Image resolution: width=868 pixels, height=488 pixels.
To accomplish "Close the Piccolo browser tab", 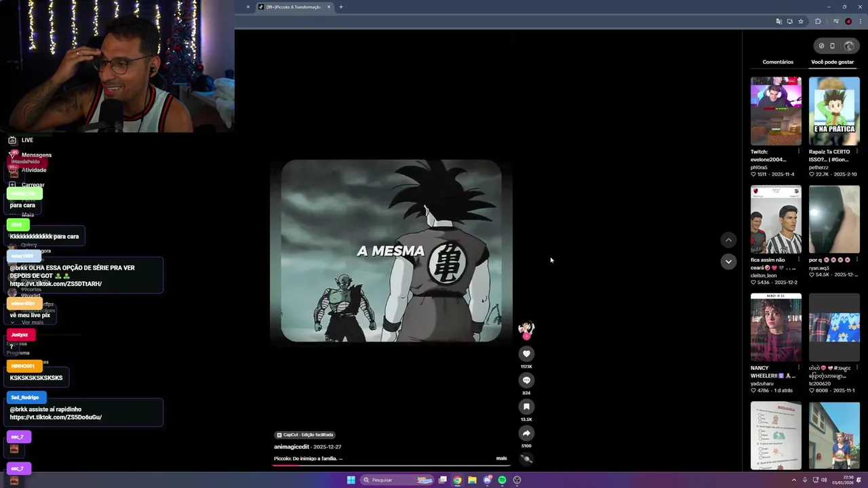I will pyautogui.click(x=329, y=7).
